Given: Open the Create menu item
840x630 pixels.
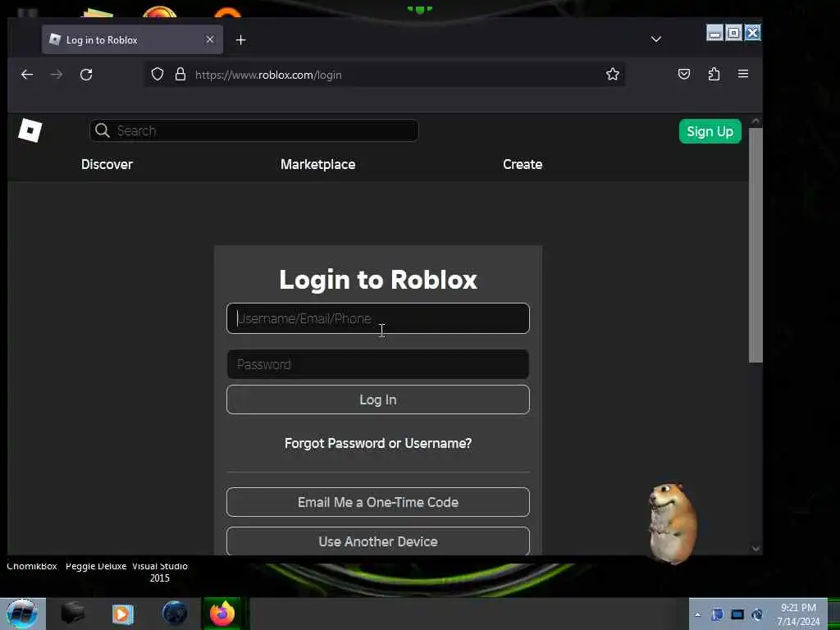Looking at the screenshot, I should point(523,164).
